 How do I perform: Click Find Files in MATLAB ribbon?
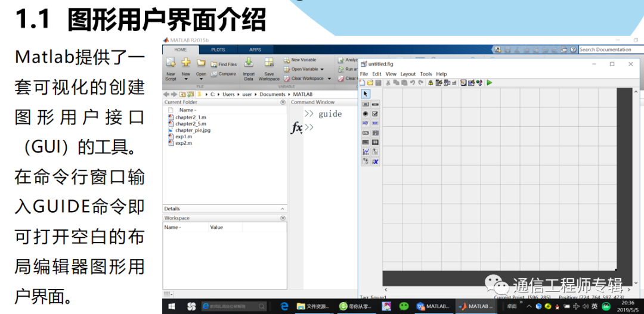pyautogui.click(x=224, y=64)
